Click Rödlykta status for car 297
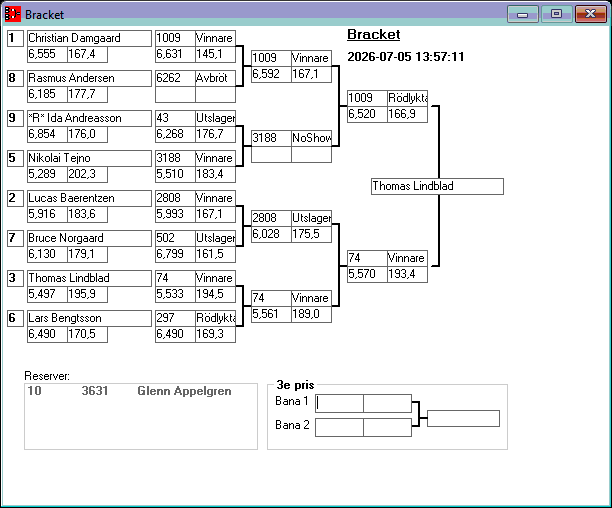 [215, 318]
